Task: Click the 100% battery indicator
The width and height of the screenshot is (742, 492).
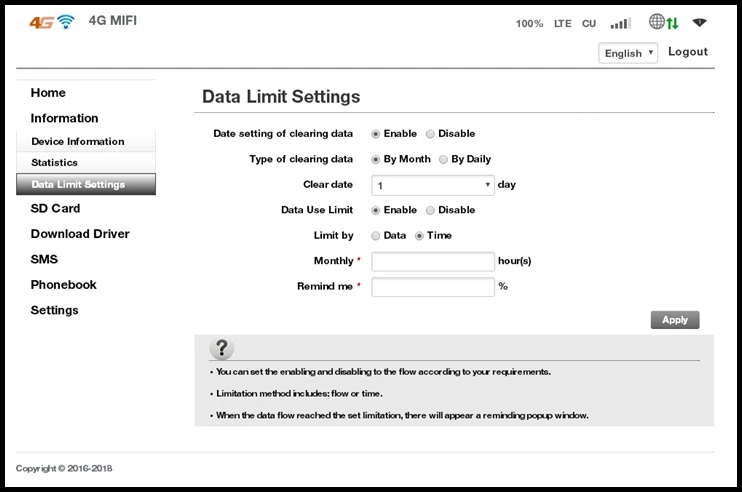Action: 529,23
